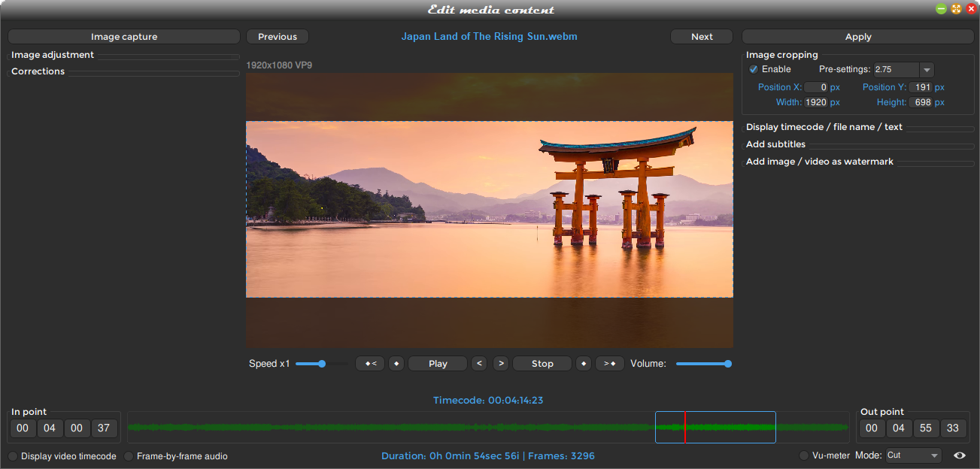Play the video
The height and width of the screenshot is (469, 980).
(x=437, y=363)
